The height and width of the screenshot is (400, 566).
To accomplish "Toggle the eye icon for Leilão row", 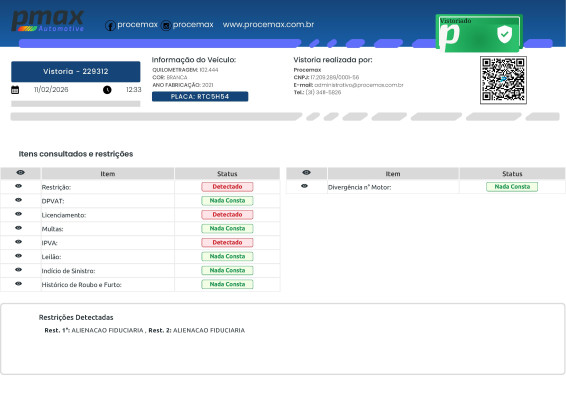I will [x=18, y=256].
